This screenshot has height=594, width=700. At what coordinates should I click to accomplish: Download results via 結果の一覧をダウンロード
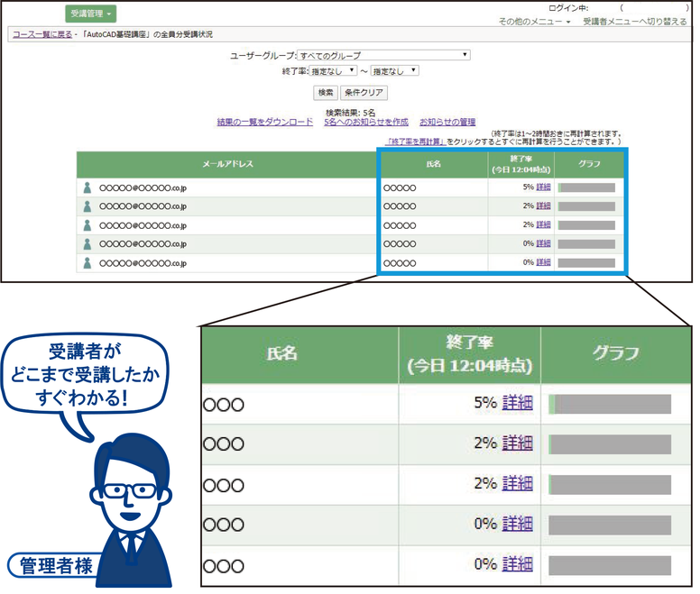click(265, 122)
